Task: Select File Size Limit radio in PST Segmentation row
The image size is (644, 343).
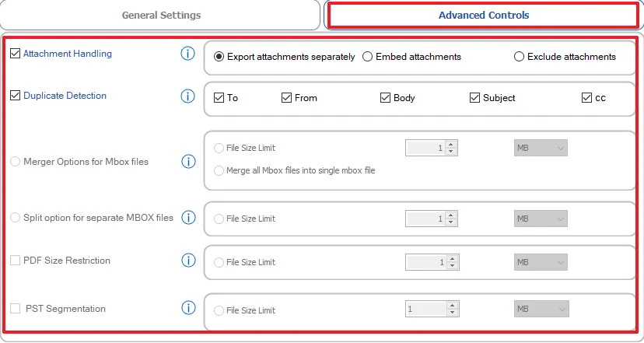Action: 219,310
